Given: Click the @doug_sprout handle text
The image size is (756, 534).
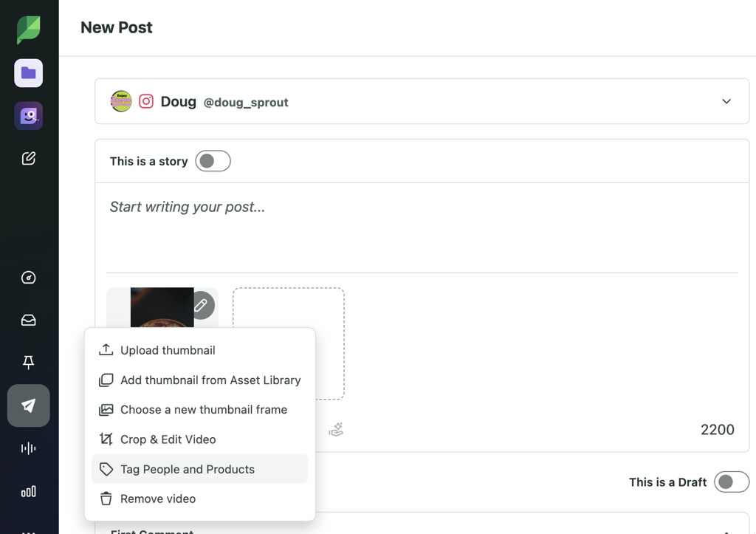Looking at the screenshot, I should pyautogui.click(x=246, y=102).
